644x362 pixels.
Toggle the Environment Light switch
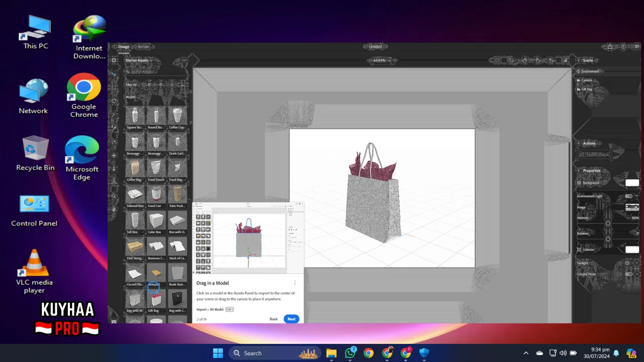(x=629, y=196)
